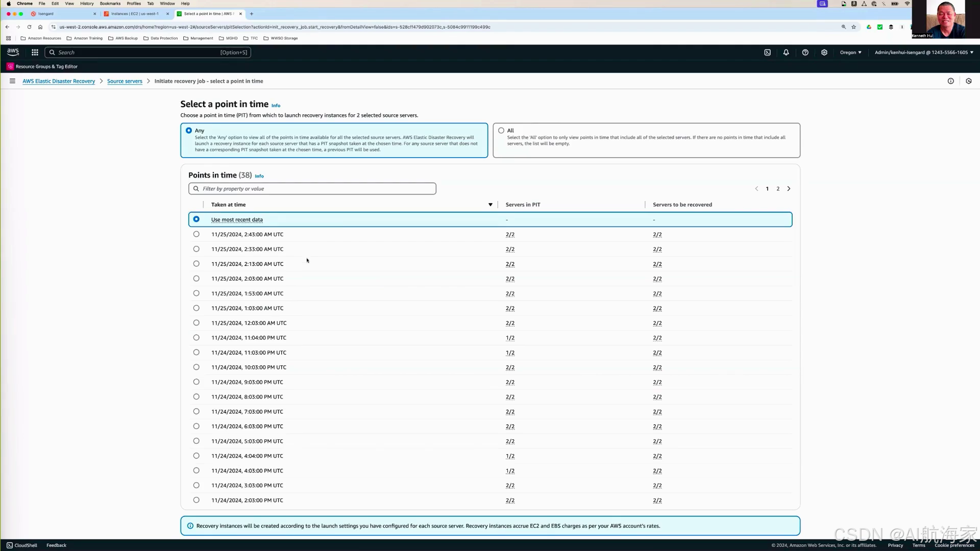Screen dimensions: 980x551
Task: Open the Admin/kenhui-Isengard account dropdown
Action: pyautogui.click(x=924, y=52)
